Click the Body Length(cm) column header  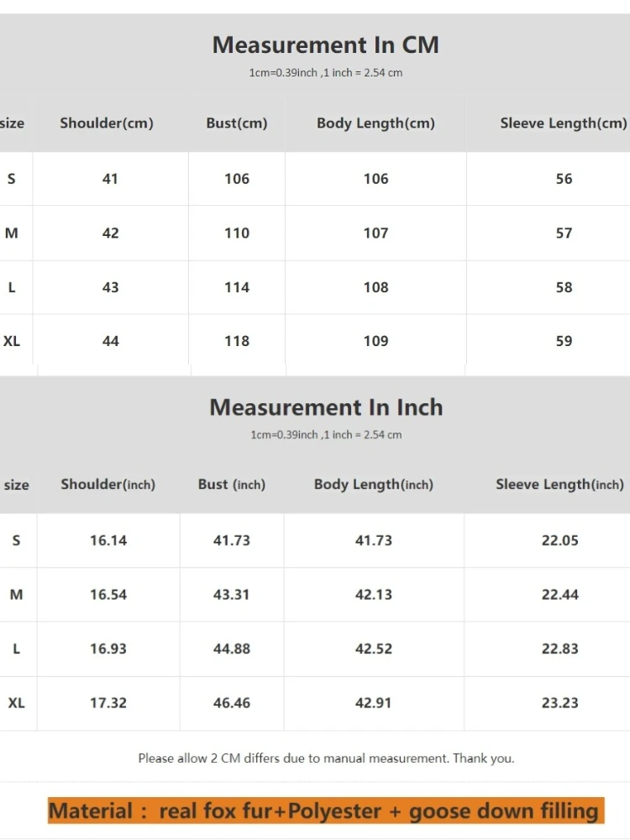[x=375, y=123]
